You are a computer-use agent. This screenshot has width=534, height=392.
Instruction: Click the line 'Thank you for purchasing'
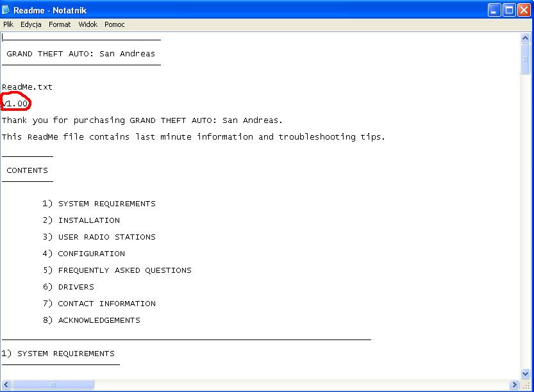click(x=142, y=120)
